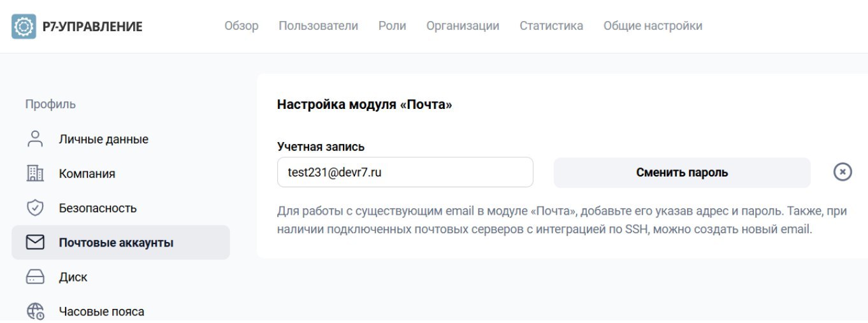Open the Безопасность profile section
The width and height of the screenshot is (868, 323).
[x=98, y=208]
